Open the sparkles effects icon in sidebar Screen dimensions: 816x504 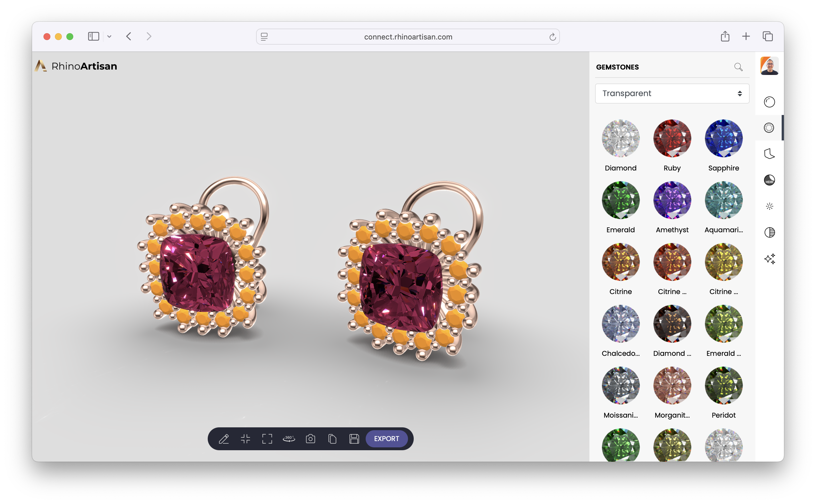(x=769, y=259)
